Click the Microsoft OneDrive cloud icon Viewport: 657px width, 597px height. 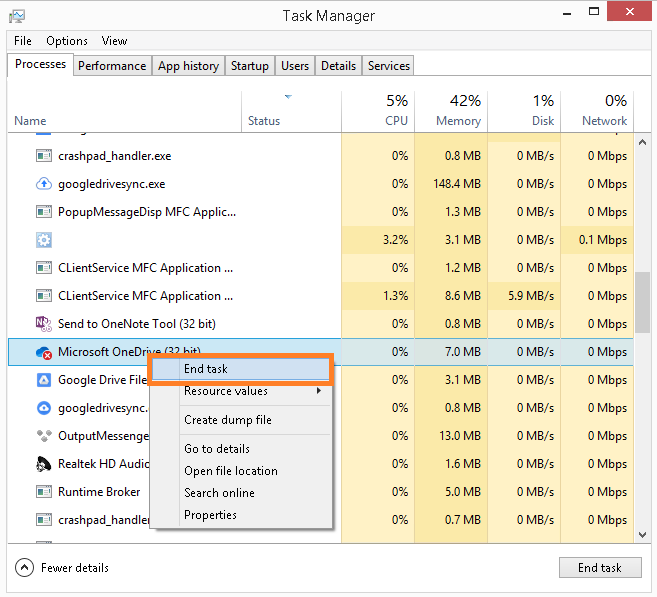pos(44,352)
